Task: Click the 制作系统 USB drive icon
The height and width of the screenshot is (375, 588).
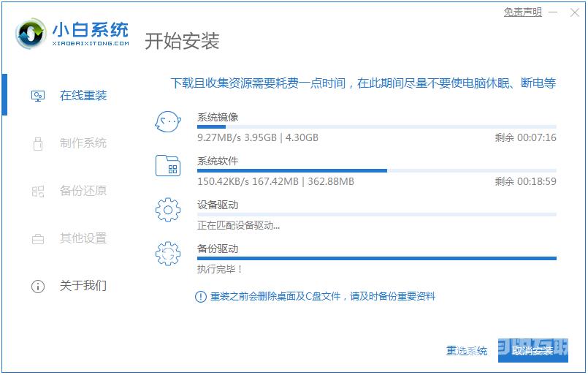Action: tap(38, 144)
